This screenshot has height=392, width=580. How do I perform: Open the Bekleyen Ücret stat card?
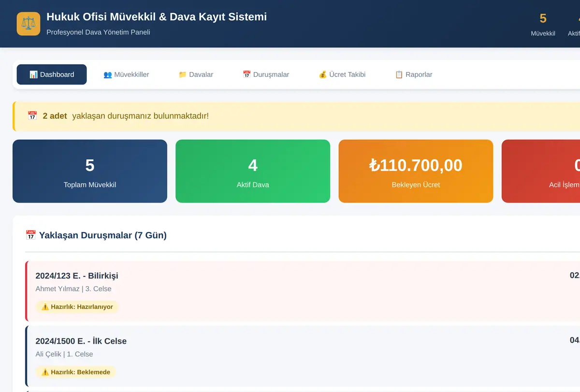416,171
